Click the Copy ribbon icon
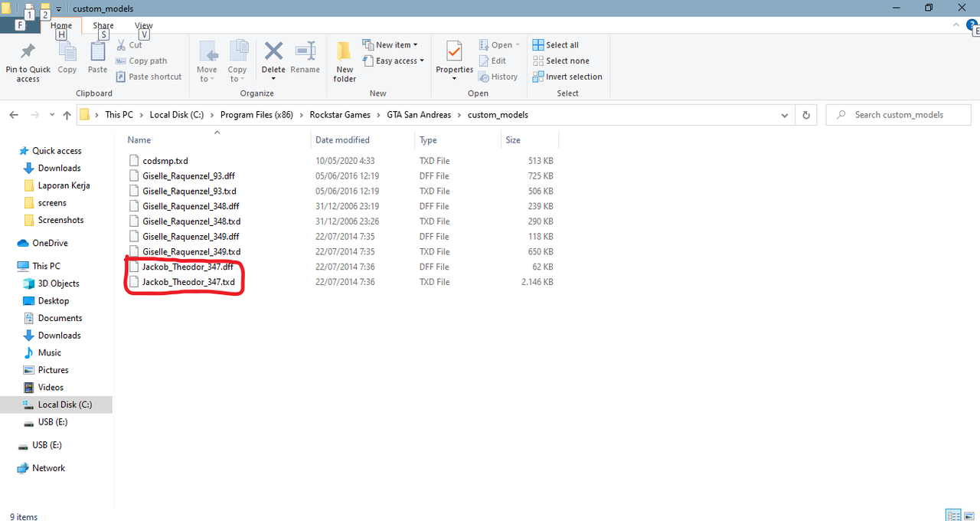The height and width of the screenshot is (521, 980). (x=67, y=52)
